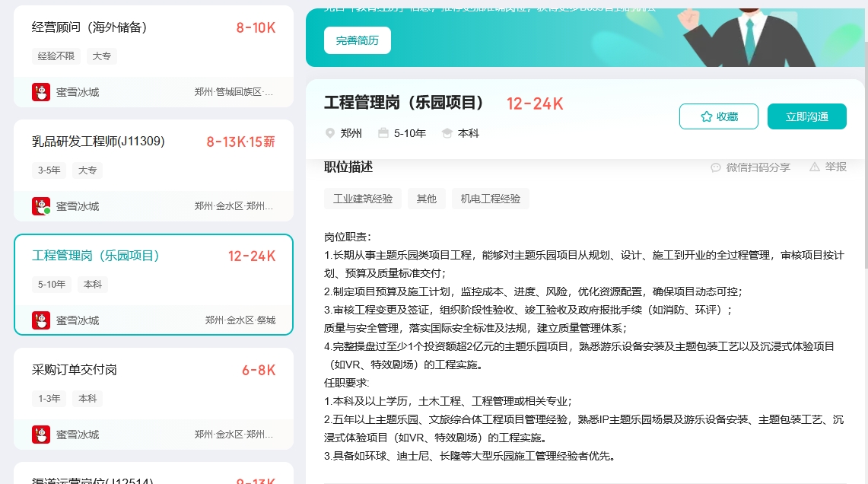Click the 完善简历 button in banner
The width and height of the screenshot is (868, 484).
tap(358, 40)
